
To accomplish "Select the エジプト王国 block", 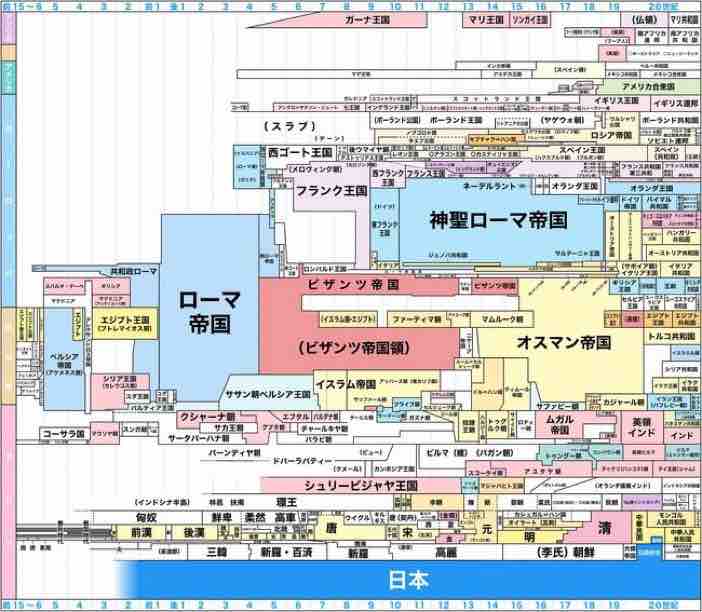I will point(125,323).
